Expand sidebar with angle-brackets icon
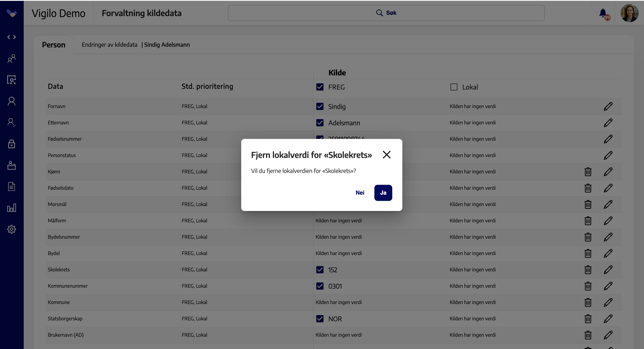This screenshot has width=644, height=349. [x=11, y=37]
